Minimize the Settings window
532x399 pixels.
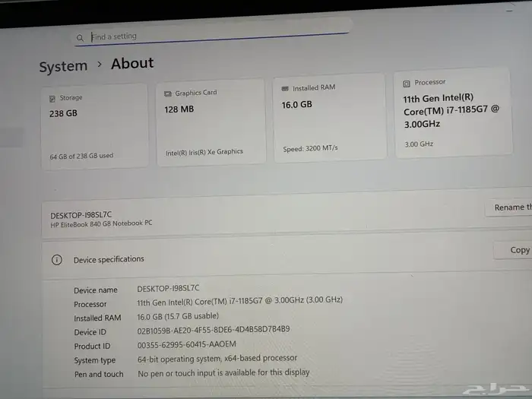coord(509,11)
